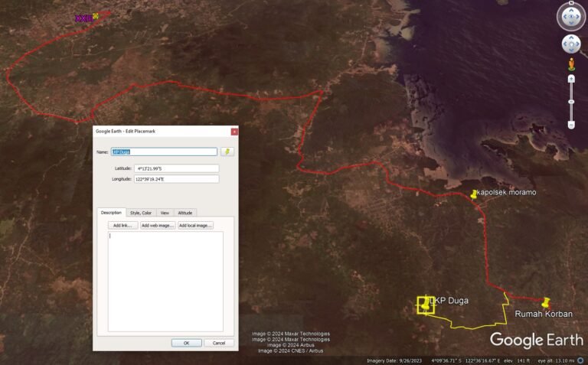Viewport: 588px width, 365px height.
Task: Switch to the Style, Color tab
Action: [141, 213]
